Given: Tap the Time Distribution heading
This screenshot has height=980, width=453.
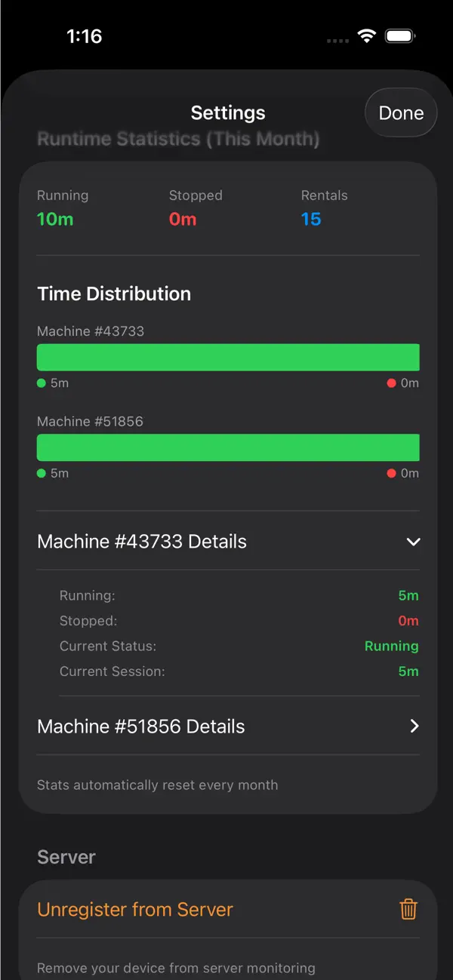Looking at the screenshot, I should pos(114,294).
